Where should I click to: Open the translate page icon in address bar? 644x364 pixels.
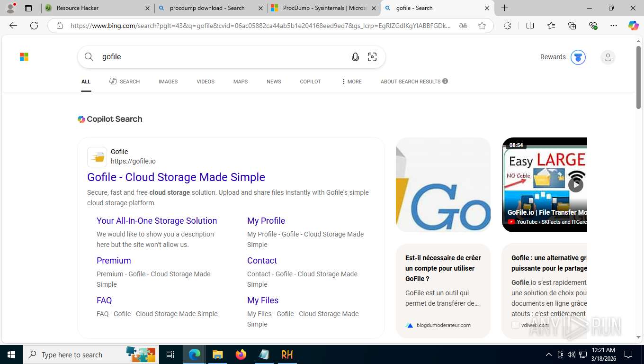pyautogui.click(x=463, y=26)
